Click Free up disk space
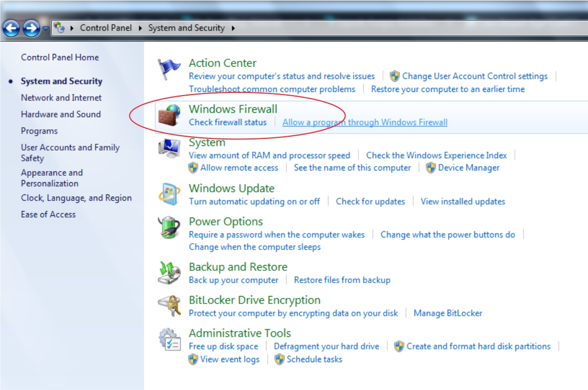Screen dimensions: 588x390 coord(223,346)
